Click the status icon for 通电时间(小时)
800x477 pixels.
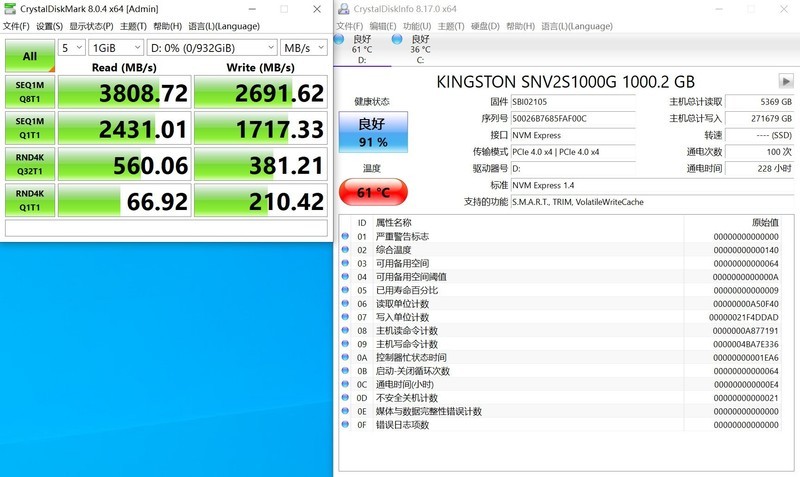pos(345,384)
